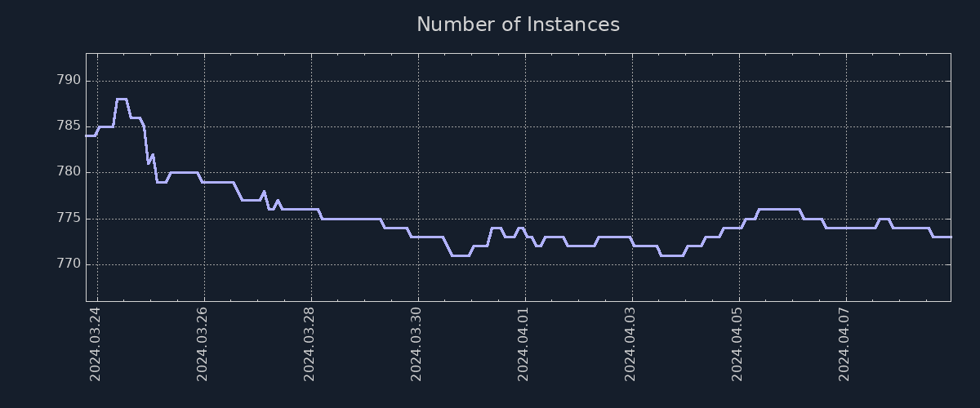Click the small 775 bump after 2024.04.07
Screen dimensions: 980x408
click(x=884, y=219)
